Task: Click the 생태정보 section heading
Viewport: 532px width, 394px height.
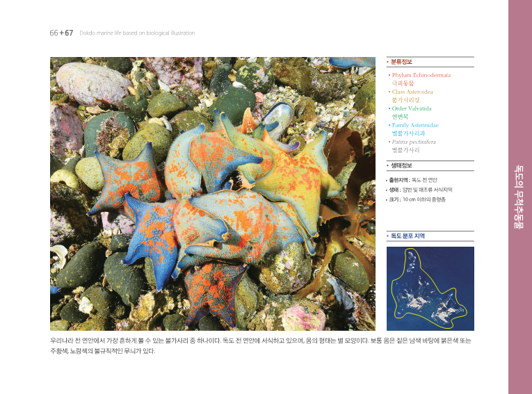Action: click(401, 165)
